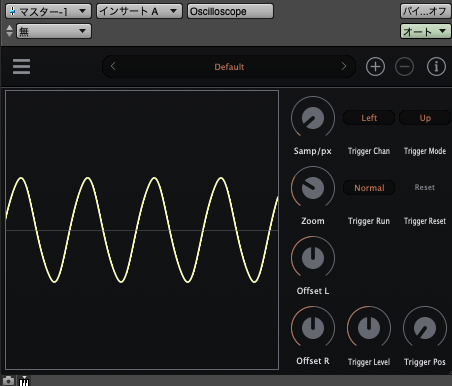The height and width of the screenshot is (386, 452).
Task: Toggle the Normal trigger run button
Action: (x=369, y=188)
